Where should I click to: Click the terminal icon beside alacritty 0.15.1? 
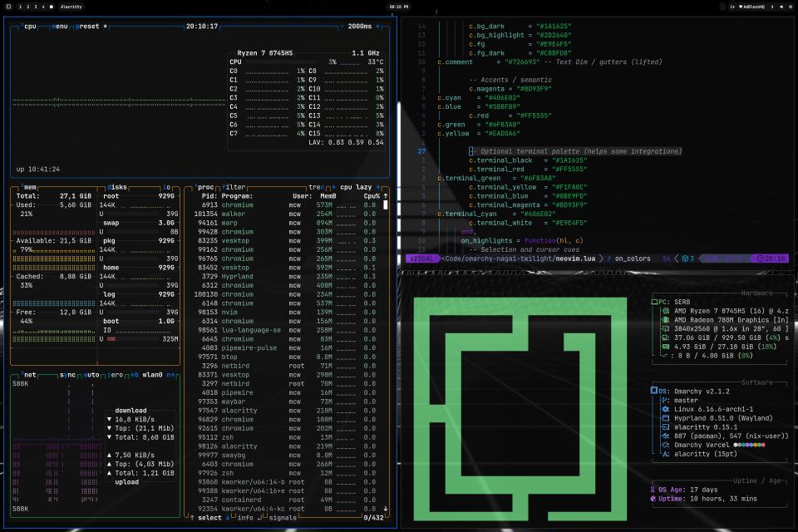(x=666, y=427)
